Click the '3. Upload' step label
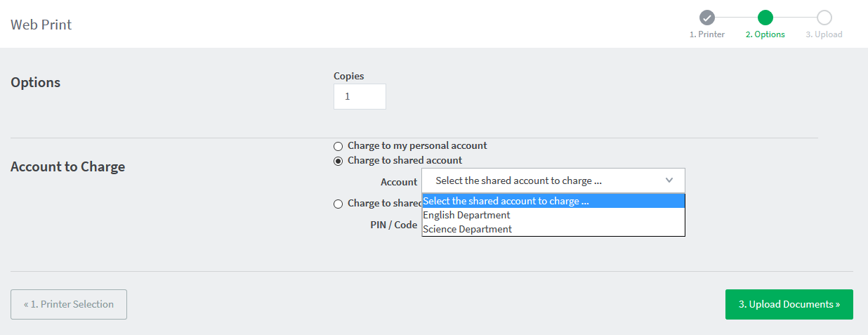868x335 pixels. click(x=824, y=34)
